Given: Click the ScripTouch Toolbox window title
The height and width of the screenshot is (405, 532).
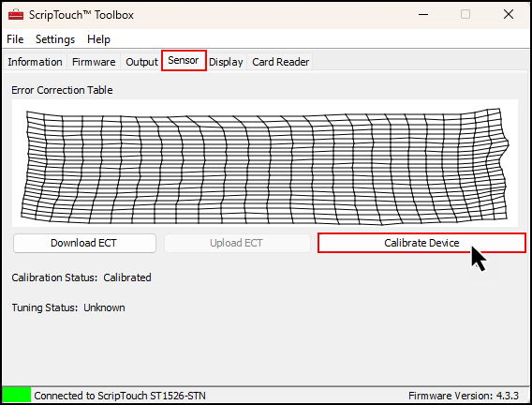Looking at the screenshot, I should click(x=81, y=15).
